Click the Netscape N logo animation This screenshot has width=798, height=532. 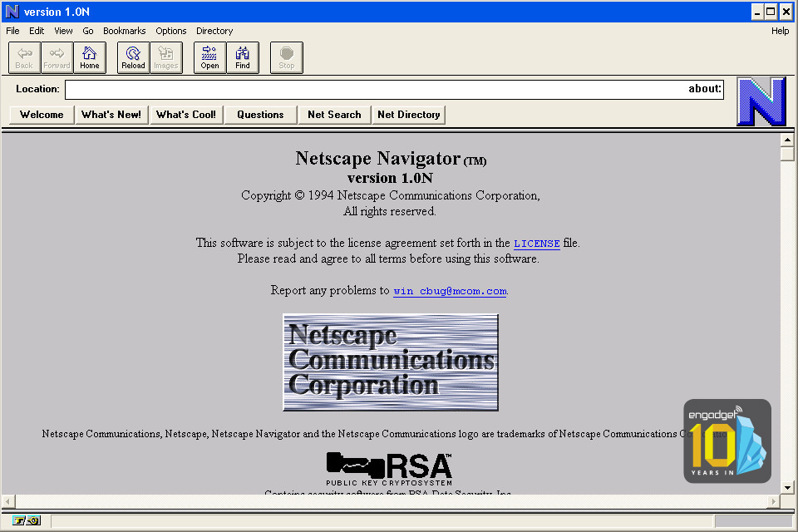(761, 101)
